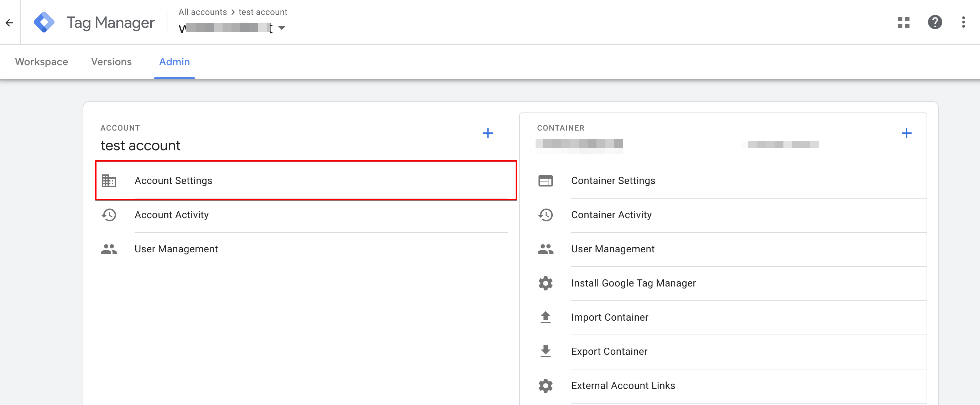Expand the container selector dropdown arrow
This screenshot has height=405, width=980.
[282, 28]
